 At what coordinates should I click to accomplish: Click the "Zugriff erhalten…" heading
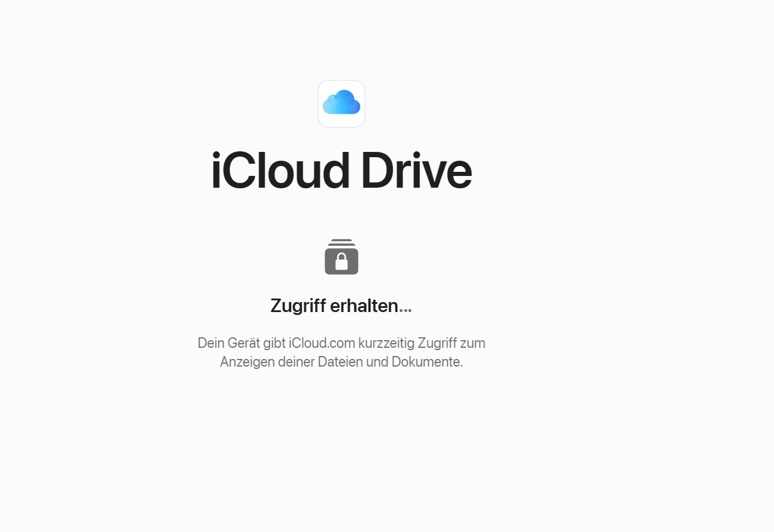342,306
